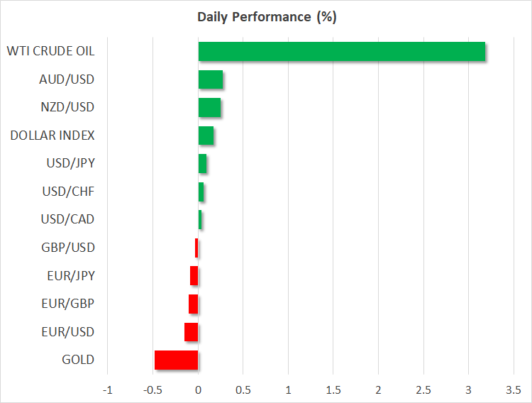Click the red EUR/USD bar
The width and height of the screenshot is (532, 403).
click(x=191, y=332)
